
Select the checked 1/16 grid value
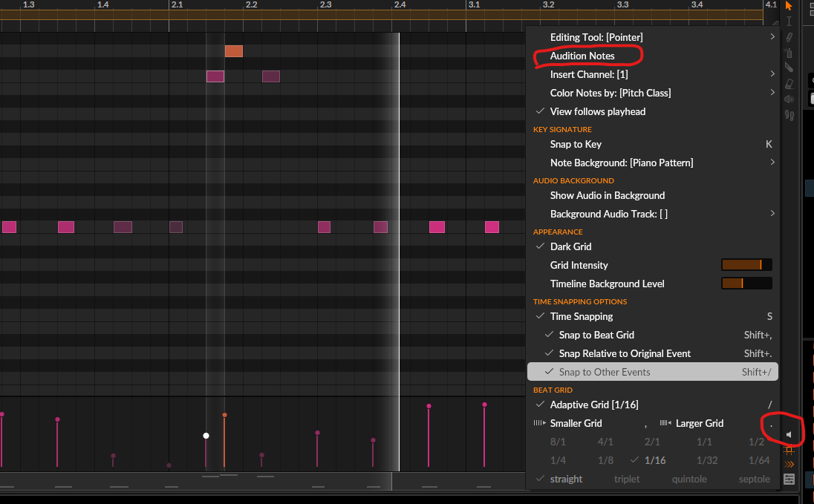655,460
